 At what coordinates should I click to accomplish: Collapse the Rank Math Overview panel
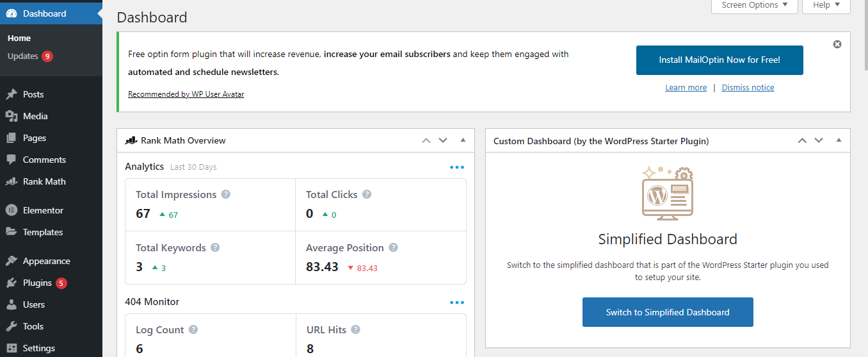pyautogui.click(x=463, y=140)
